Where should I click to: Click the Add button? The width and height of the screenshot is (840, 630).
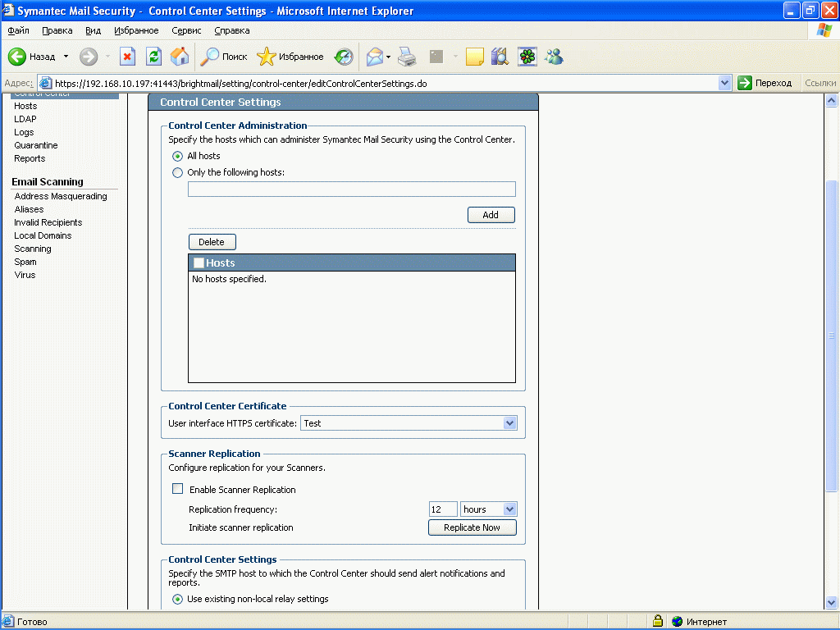(x=491, y=215)
